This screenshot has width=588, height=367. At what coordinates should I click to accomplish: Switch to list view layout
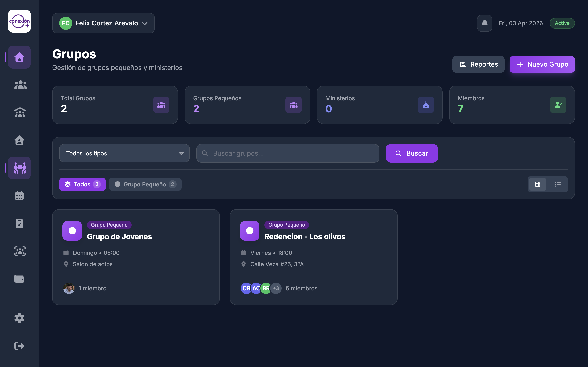point(558,184)
